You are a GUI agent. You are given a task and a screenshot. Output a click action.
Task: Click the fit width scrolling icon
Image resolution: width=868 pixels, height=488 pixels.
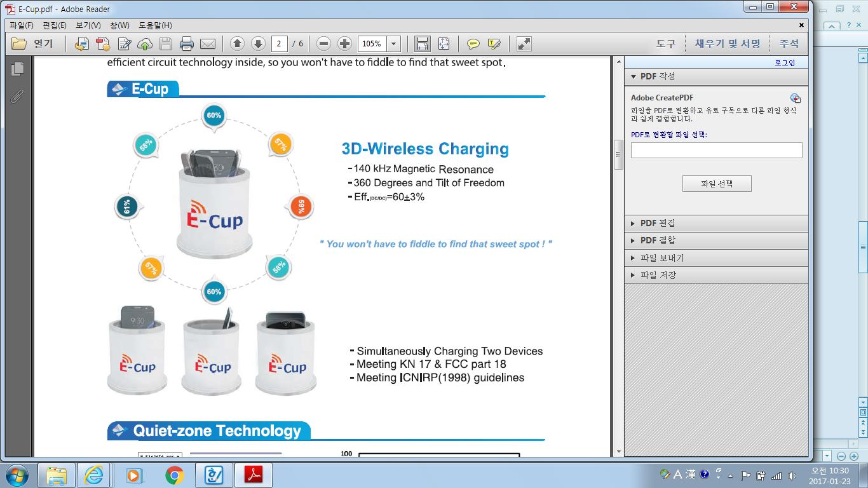point(422,44)
